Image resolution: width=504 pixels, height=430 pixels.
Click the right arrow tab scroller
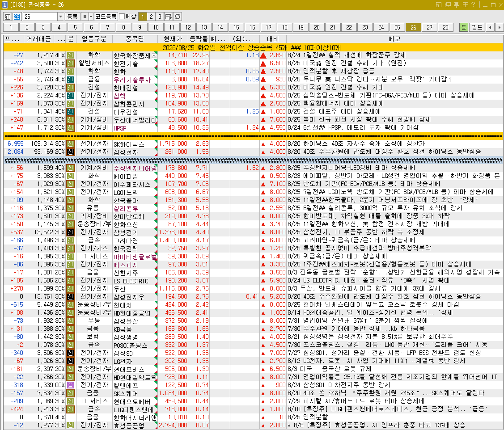coord(499,27)
